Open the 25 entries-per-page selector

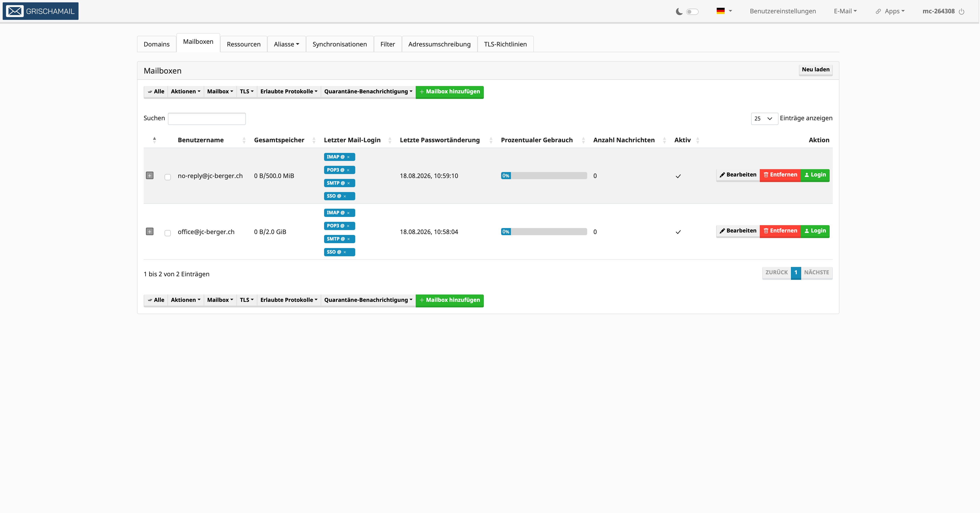[764, 119]
